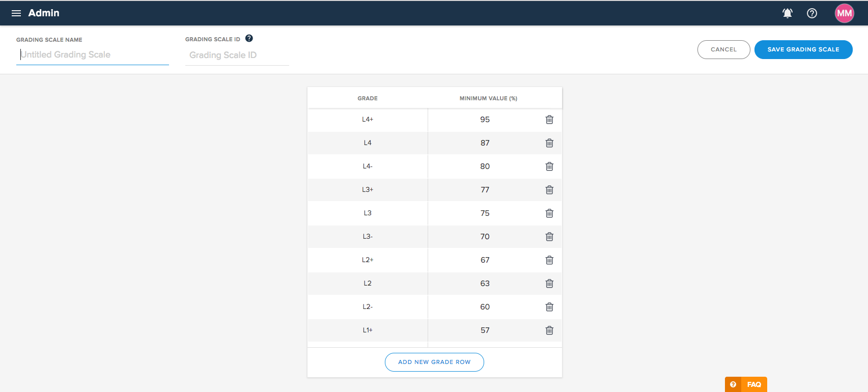
Task: Open the MM user avatar menu
Action: click(844, 13)
